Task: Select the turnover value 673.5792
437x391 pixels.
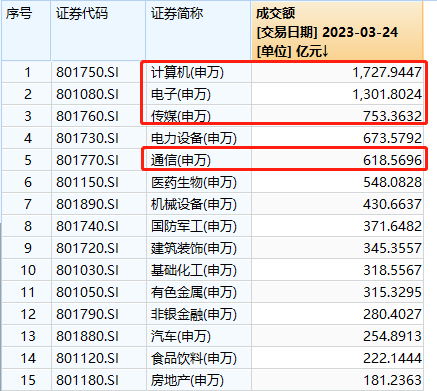Action: [392, 138]
